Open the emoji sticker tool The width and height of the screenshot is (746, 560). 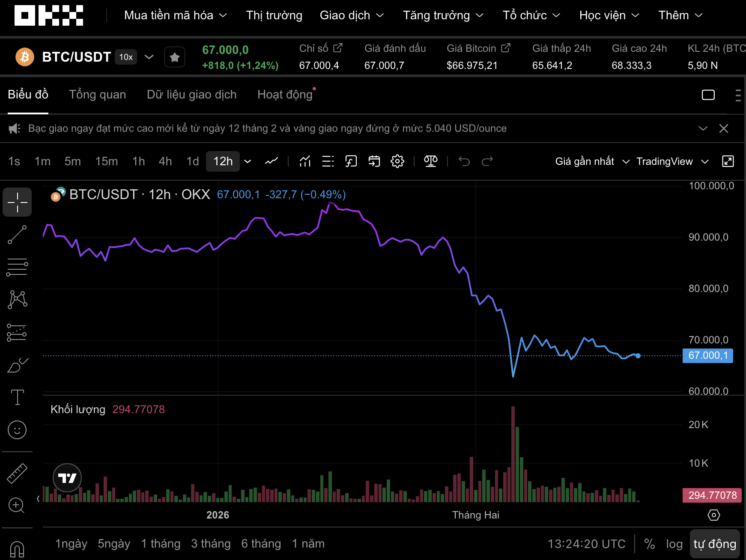pyautogui.click(x=17, y=430)
